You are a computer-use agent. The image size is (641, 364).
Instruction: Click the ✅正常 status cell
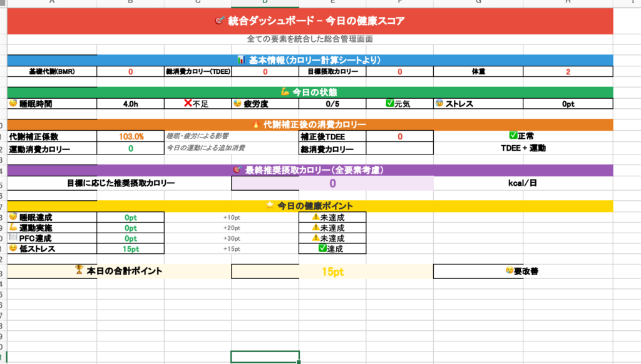[522, 136]
